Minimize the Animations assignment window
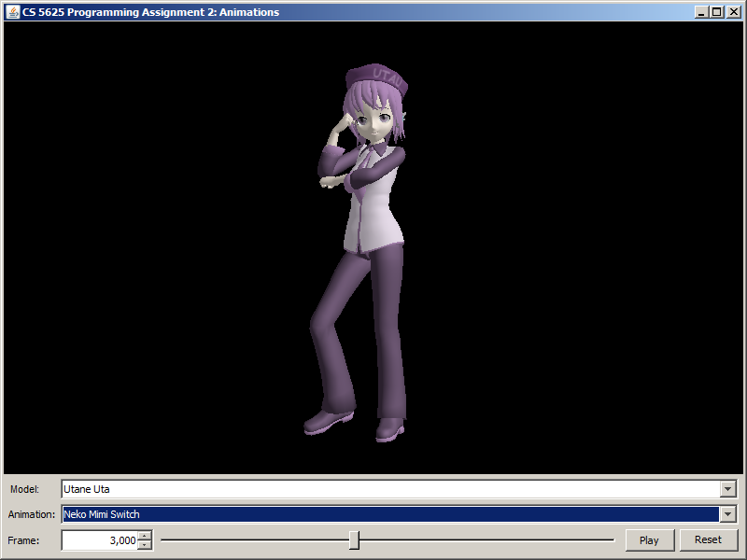This screenshot has height=560, width=747. tap(701, 12)
